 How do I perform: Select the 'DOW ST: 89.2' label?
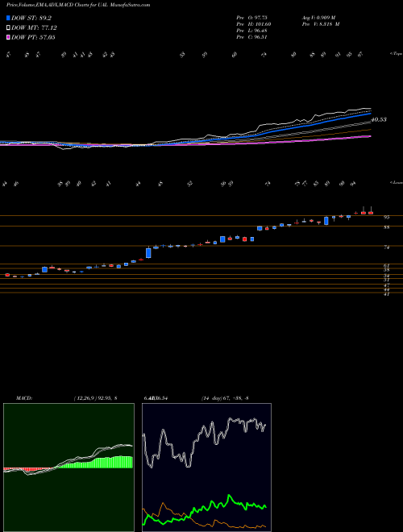(x=31, y=19)
